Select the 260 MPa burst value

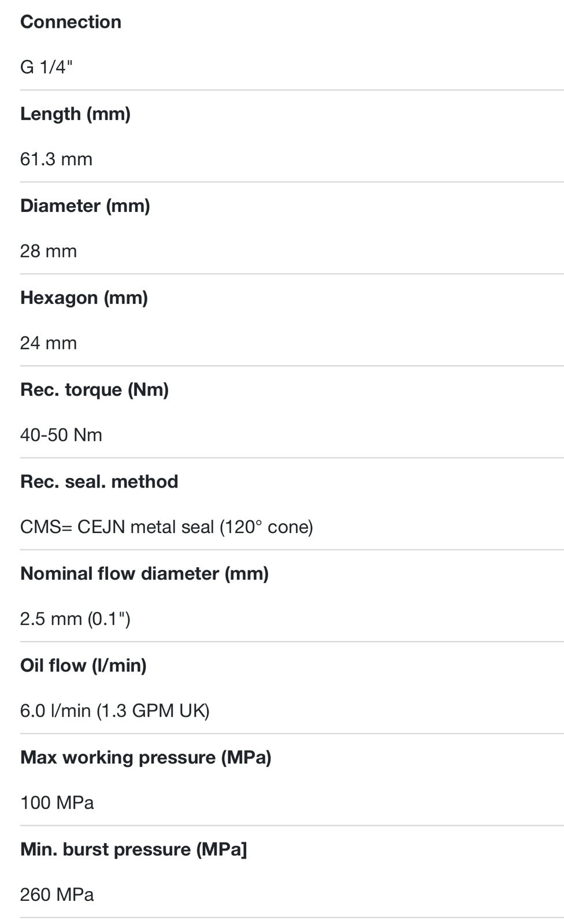point(57,894)
